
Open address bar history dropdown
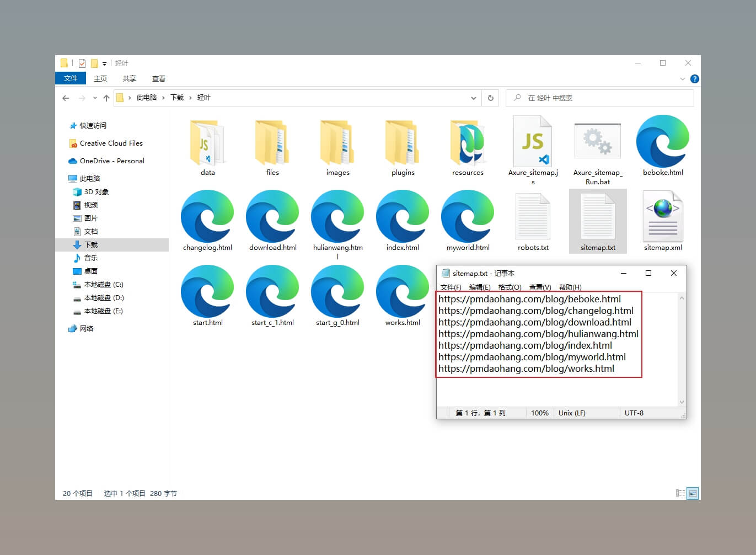pos(474,98)
